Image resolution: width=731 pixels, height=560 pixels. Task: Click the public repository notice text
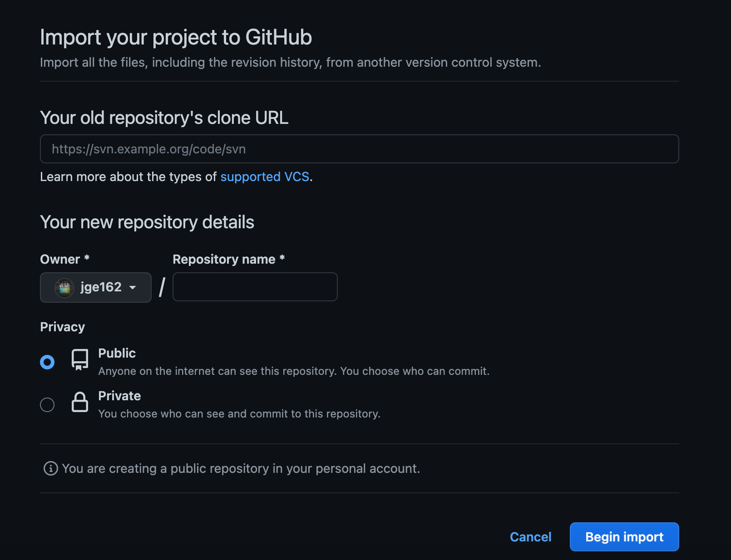click(x=241, y=468)
